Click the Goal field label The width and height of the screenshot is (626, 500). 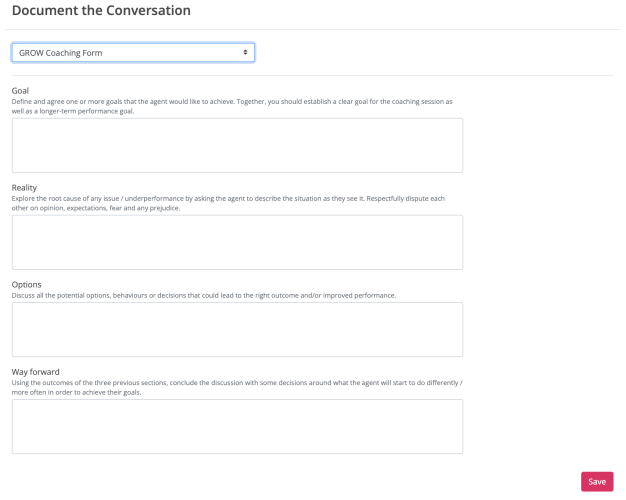pyautogui.click(x=21, y=90)
